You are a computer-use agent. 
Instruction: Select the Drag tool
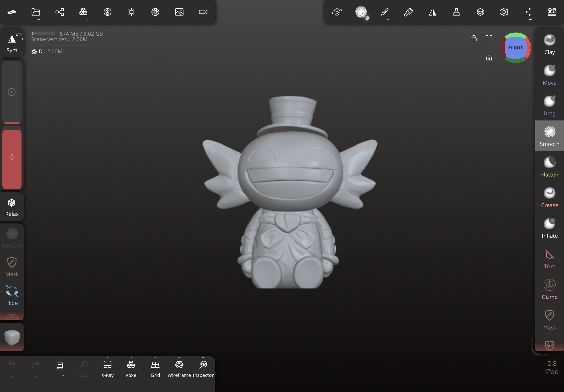(x=549, y=106)
